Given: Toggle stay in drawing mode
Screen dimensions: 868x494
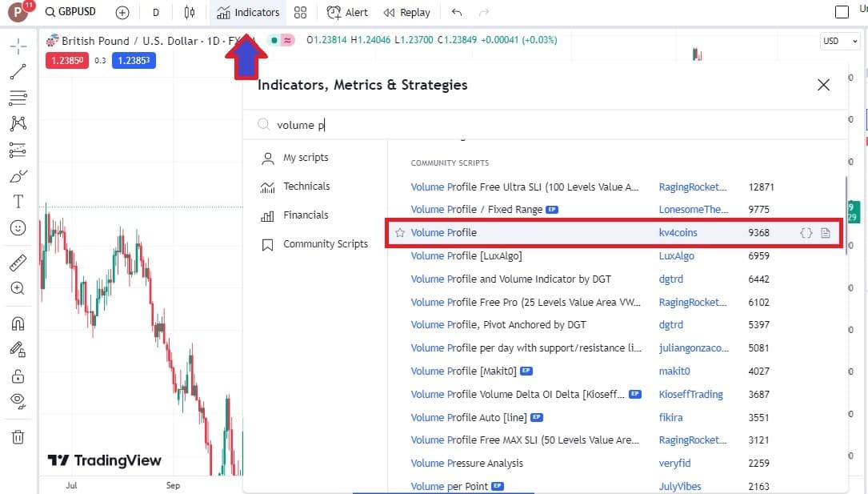Looking at the screenshot, I should pos(18,349).
